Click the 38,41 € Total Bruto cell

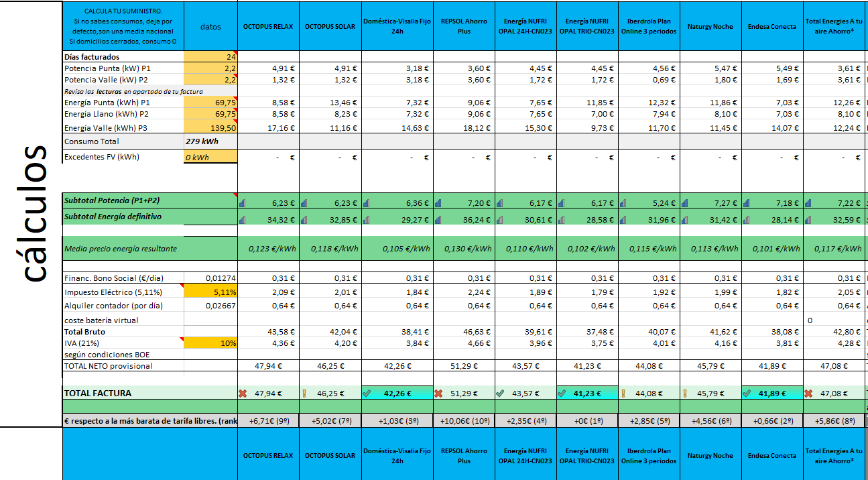(x=397, y=332)
